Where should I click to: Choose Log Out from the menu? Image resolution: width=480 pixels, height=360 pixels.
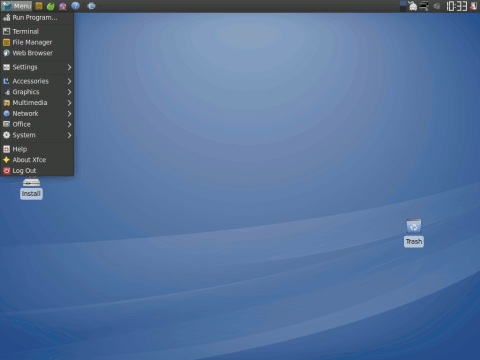coord(37,171)
